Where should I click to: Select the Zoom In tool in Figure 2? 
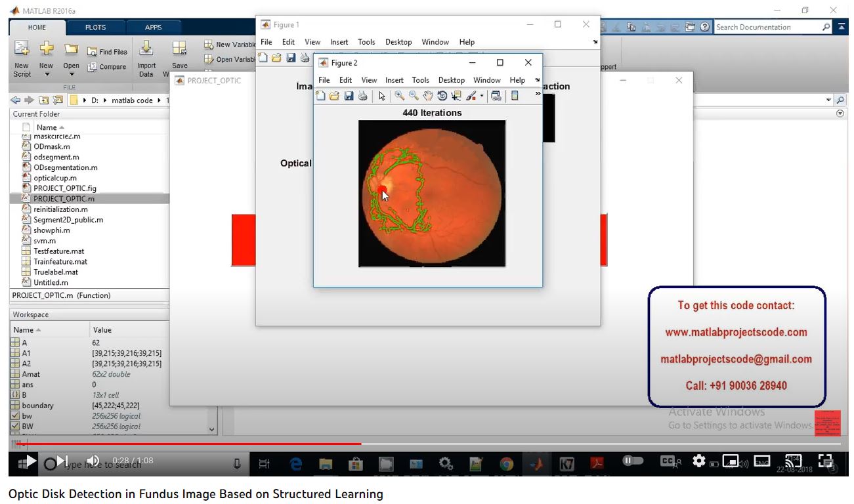click(399, 96)
